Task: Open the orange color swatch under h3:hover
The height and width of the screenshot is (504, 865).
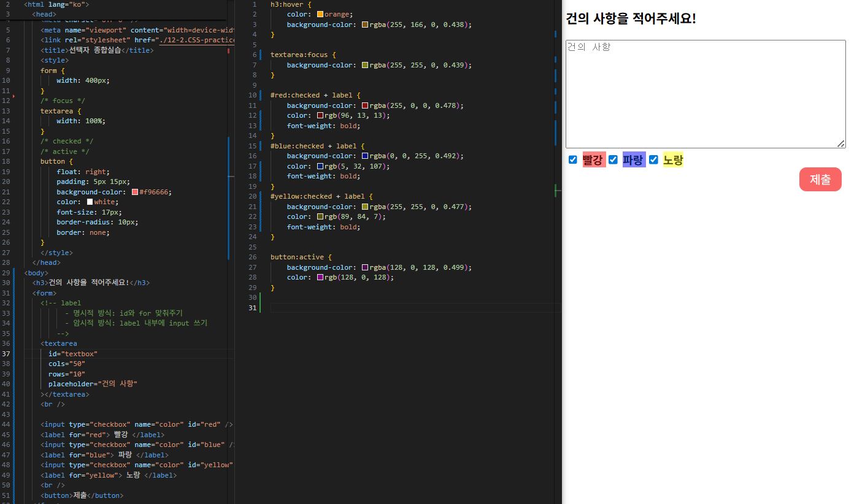Action: [320, 14]
